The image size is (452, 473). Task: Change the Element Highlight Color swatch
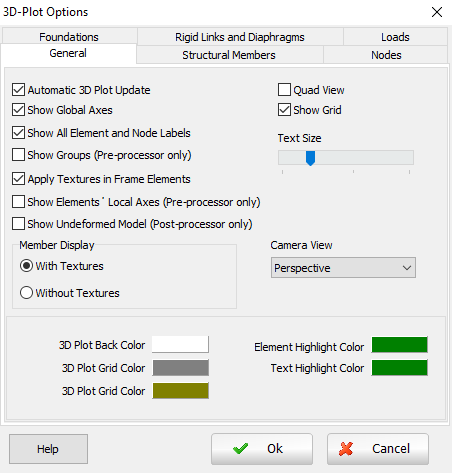point(399,344)
